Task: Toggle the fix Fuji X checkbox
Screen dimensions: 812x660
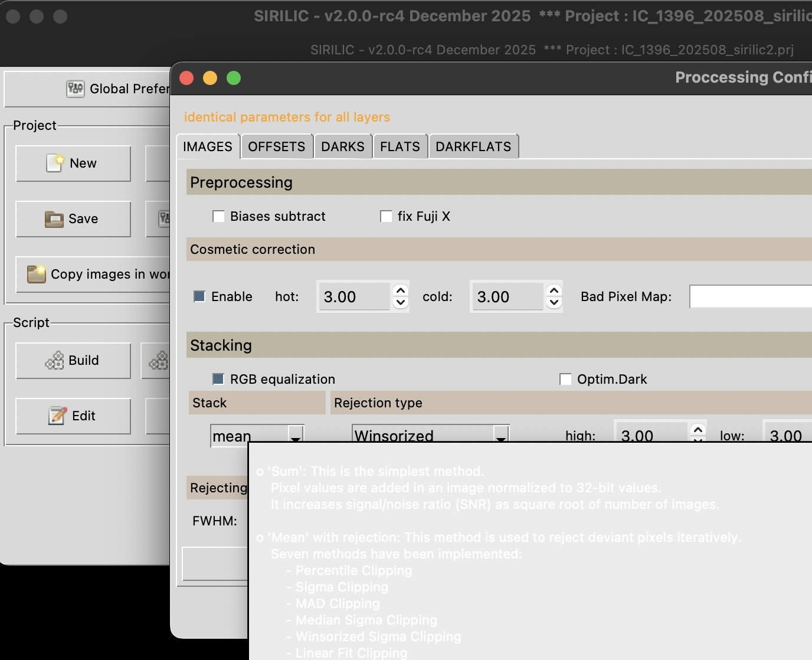Action: coord(387,217)
